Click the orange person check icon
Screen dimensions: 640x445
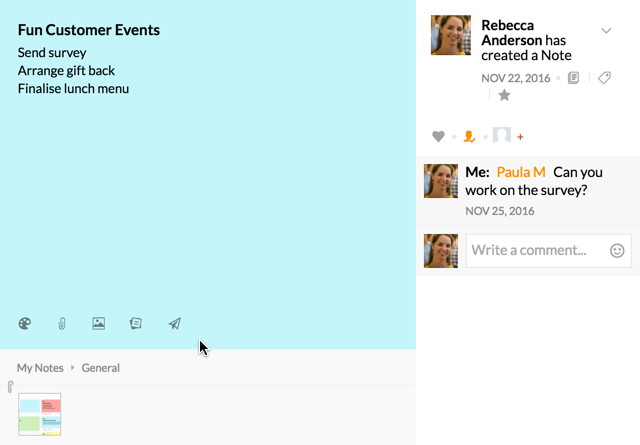(469, 136)
